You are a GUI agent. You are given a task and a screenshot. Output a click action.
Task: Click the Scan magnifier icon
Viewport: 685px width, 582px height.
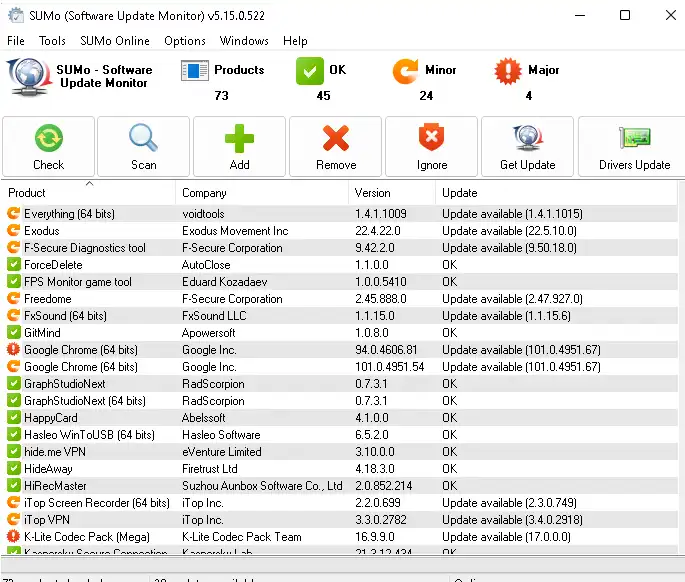click(143, 138)
